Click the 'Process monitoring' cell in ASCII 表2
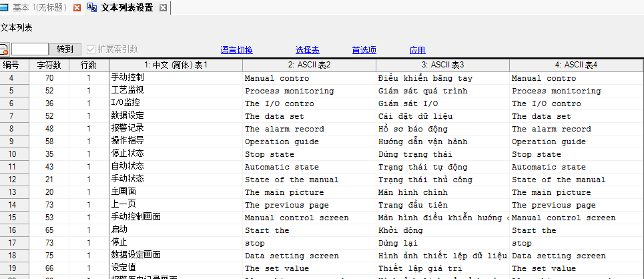This screenshot has height=279, width=644. (x=308, y=91)
